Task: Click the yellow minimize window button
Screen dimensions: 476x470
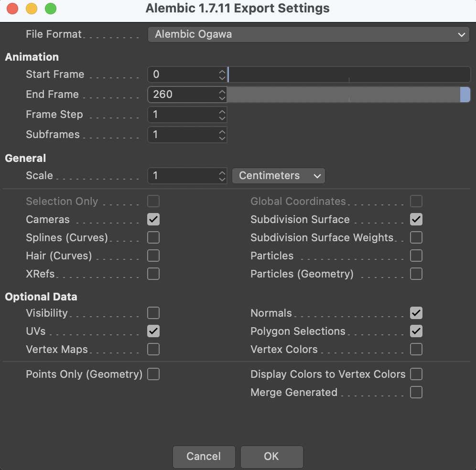Action: (x=32, y=9)
